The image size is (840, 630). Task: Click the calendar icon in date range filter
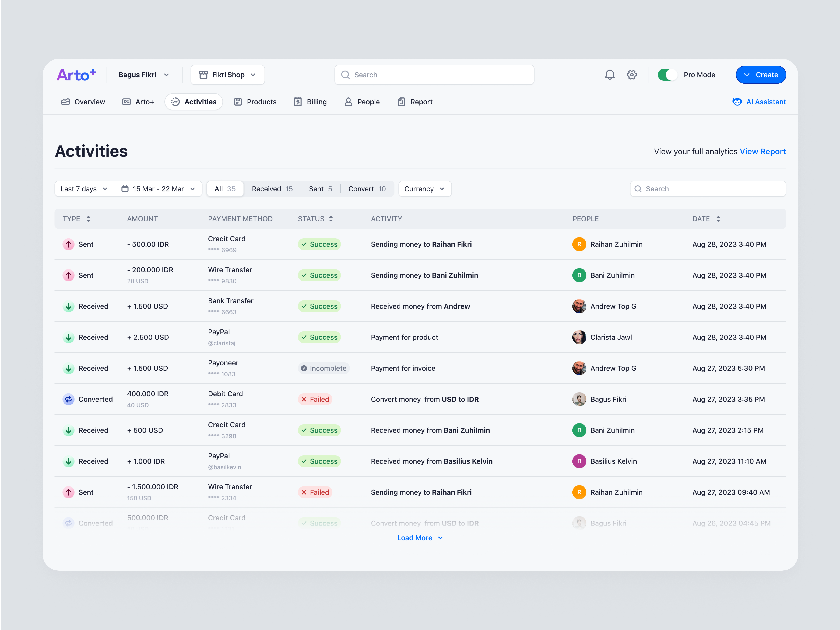(x=125, y=188)
